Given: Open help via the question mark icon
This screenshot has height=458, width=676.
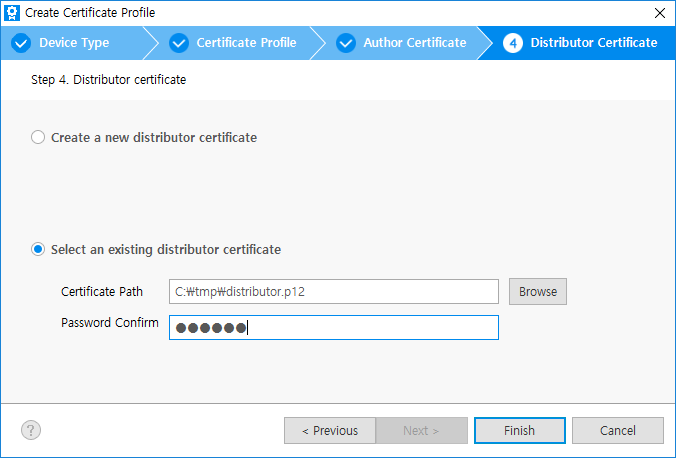Looking at the screenshot, I should tap(31, 430).
